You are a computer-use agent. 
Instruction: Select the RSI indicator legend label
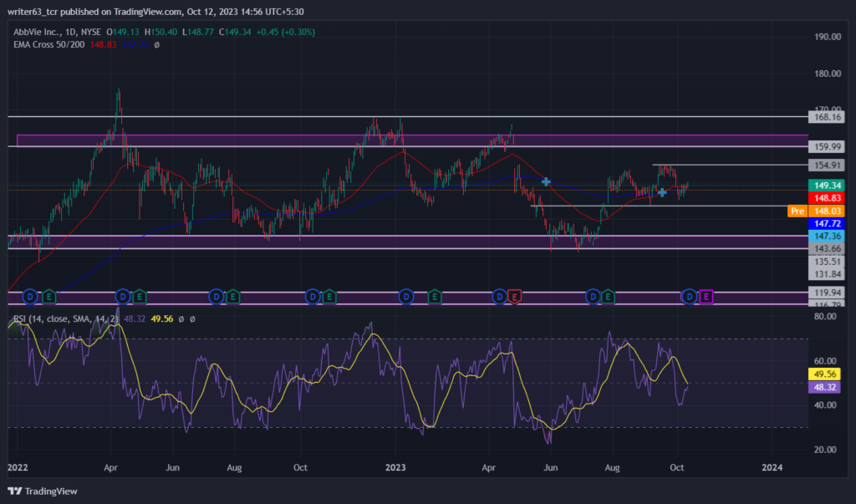pyautogui.click(x=65, y=319)
